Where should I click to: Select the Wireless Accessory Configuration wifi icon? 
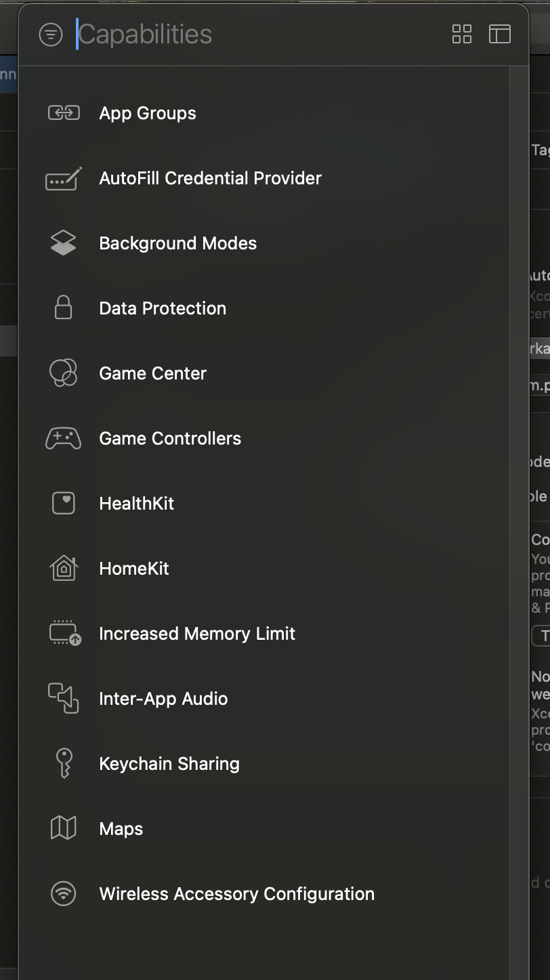tap(62, 893)
